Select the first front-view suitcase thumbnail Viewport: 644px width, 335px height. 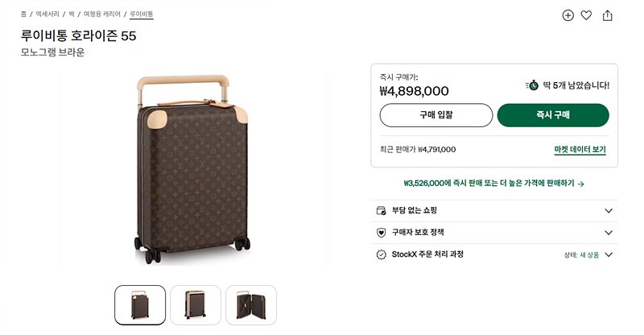coord(140,305)
